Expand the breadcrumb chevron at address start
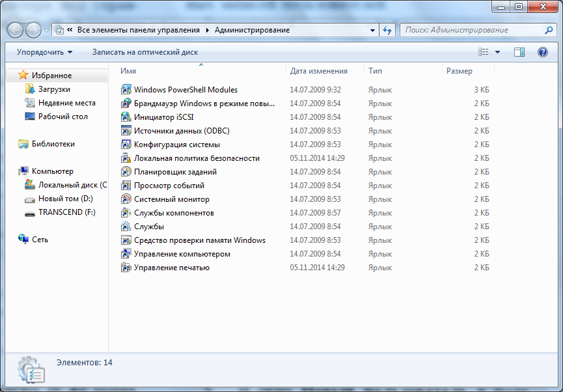The width and height of the screenshot is (563, 392). click(70, 30)
